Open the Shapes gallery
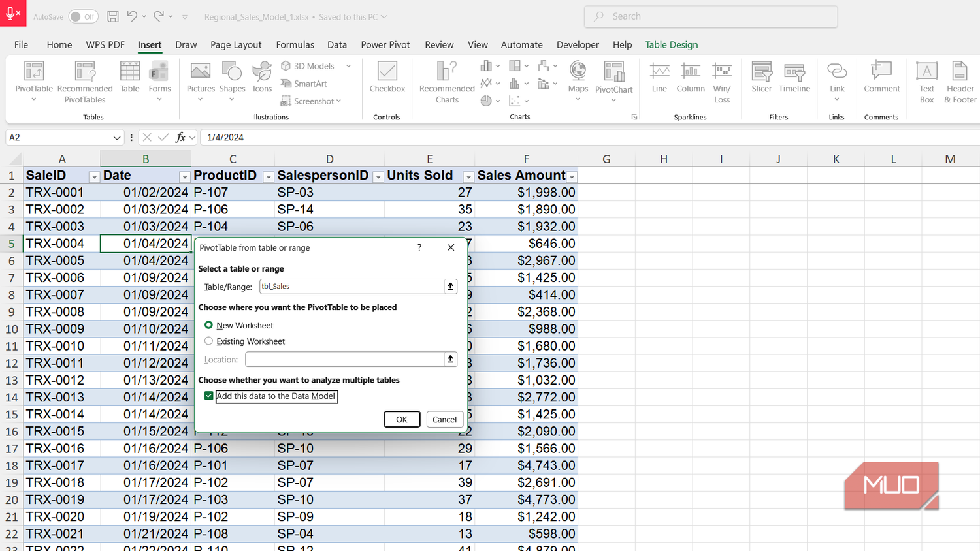 point(232,81)
